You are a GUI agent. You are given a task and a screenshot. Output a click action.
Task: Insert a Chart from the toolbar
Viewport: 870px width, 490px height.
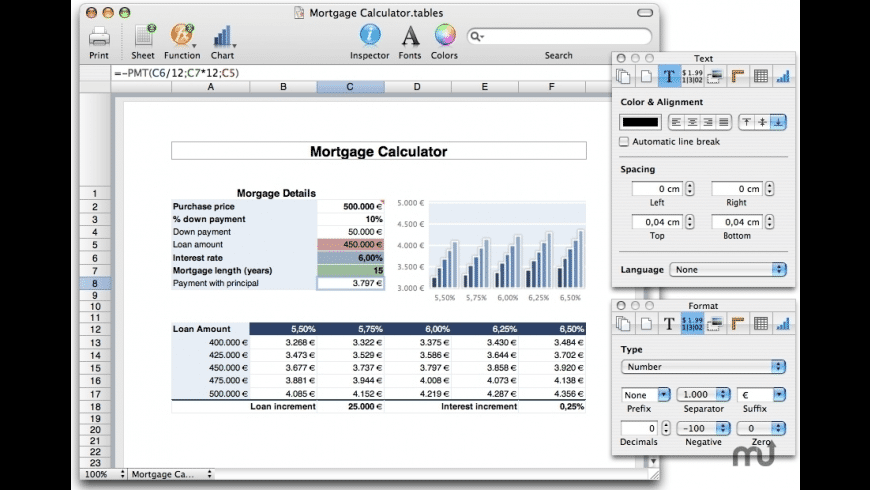[222, 37]
